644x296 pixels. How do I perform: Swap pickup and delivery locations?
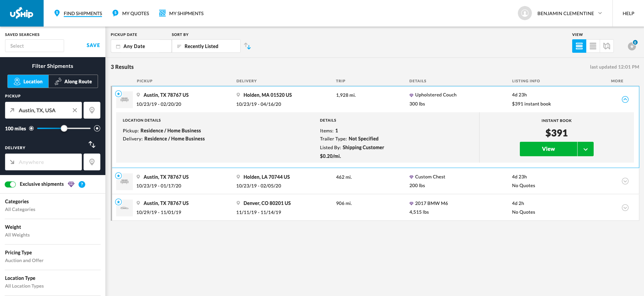[92, 144]
